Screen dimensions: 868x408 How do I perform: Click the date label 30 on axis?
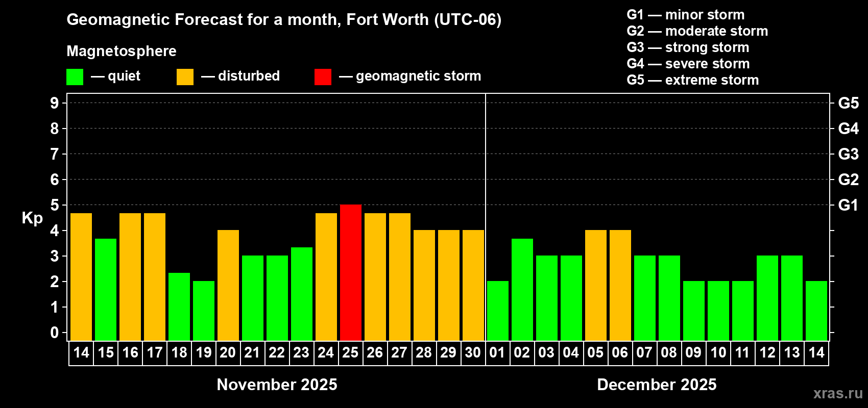click(473, 352)
